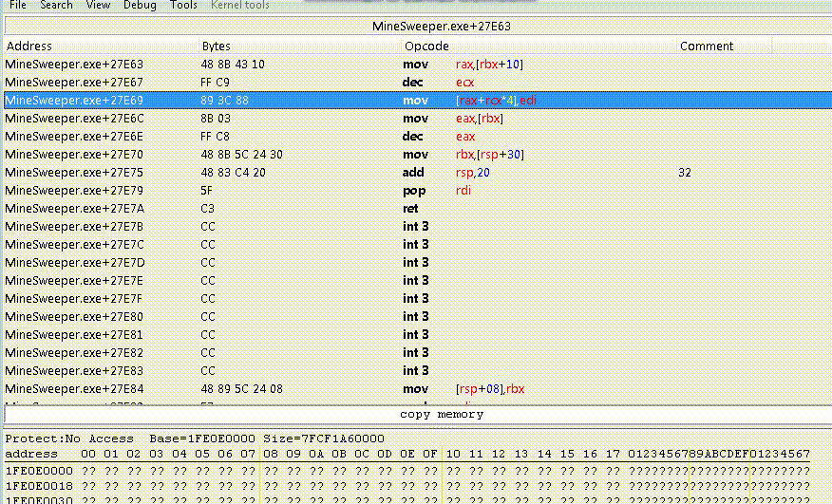Click the MineSweeper.exe+27E63 header bar
The width and height of the screenshot is (832, 504).
point(418,26)
